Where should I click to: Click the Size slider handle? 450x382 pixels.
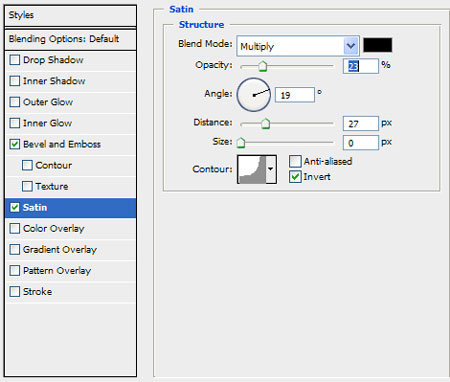coord(241,143)
